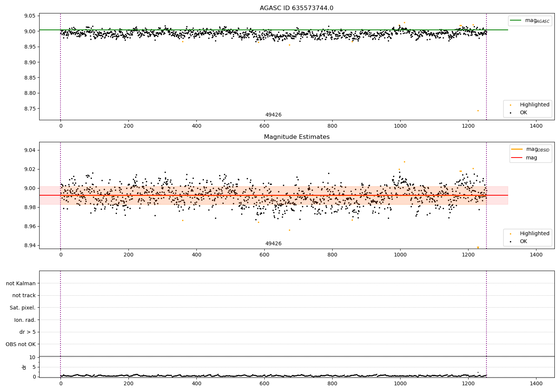Click the 8.96 y-axis tick label
The image size is (560, 392).
pyautogui.click(x=30, y=226)
